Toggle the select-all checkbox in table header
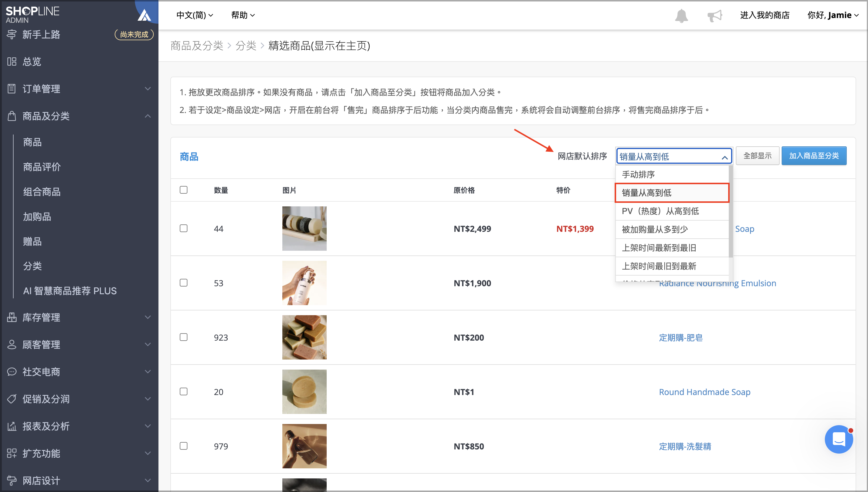Screen dimensions: 868x492 click(x=184, y=190)
